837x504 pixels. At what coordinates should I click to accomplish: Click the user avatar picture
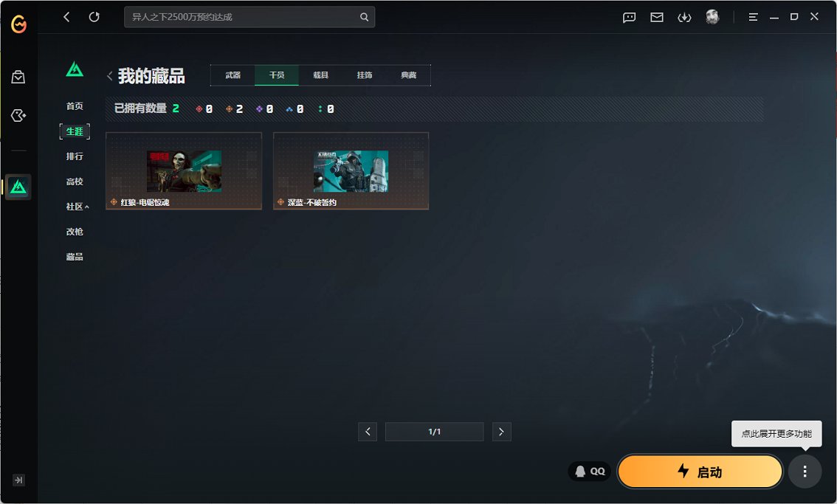(712, 17)
